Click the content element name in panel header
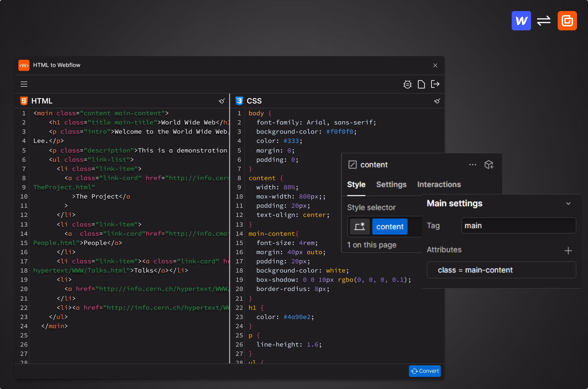The width and height of the screenshot is (588, 389). [x=374, y=165]
